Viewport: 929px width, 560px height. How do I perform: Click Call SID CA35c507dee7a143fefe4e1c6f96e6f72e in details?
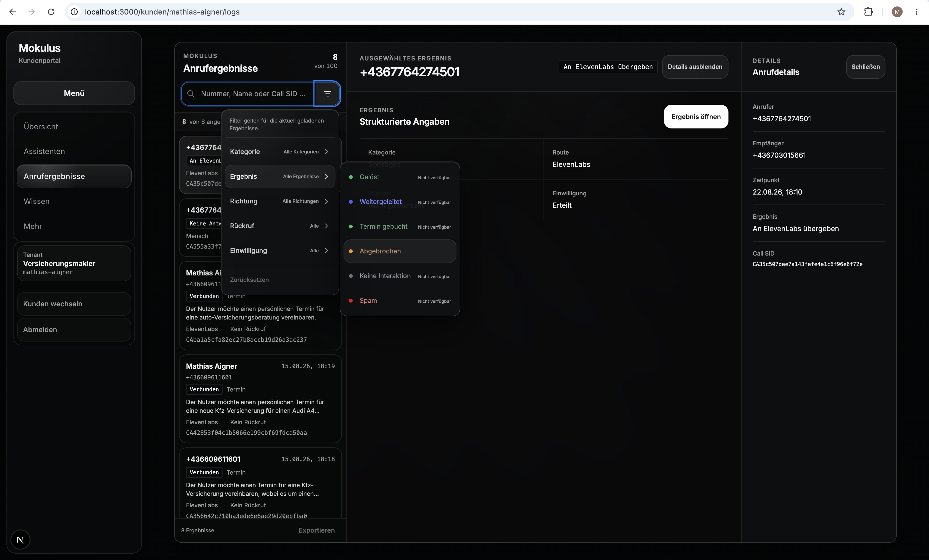click(807, 264)
